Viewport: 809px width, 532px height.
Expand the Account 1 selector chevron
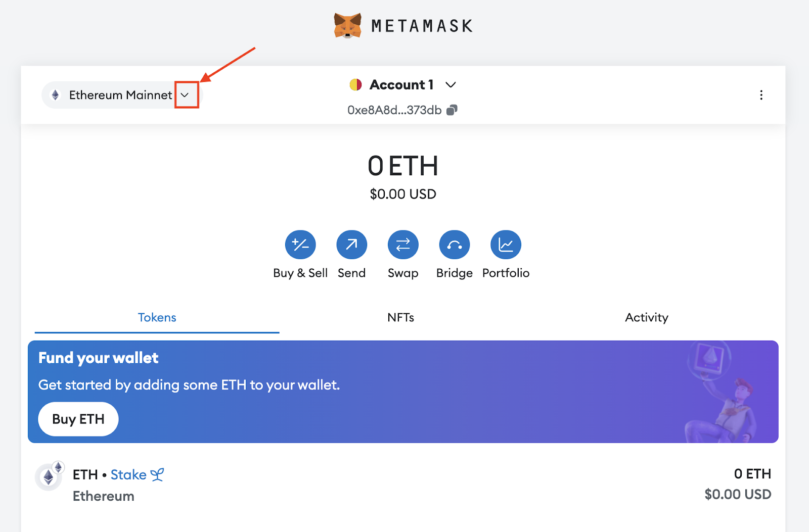(451, 85)
